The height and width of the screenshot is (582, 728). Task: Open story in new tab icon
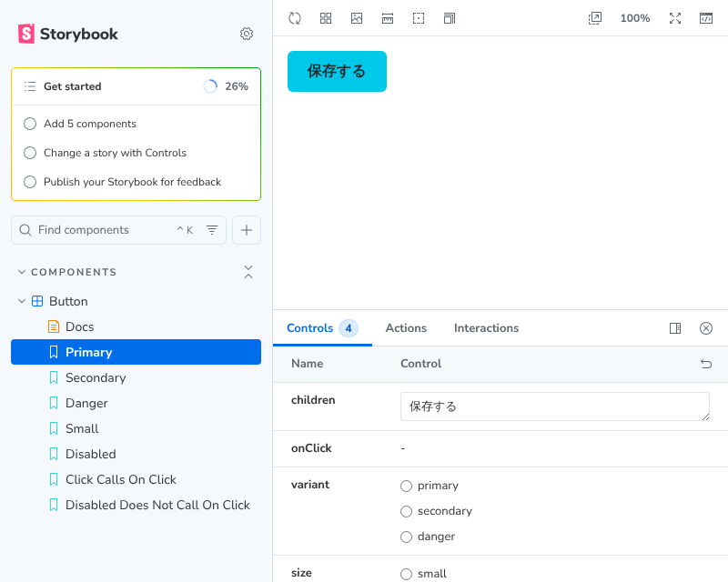point(595,18)
